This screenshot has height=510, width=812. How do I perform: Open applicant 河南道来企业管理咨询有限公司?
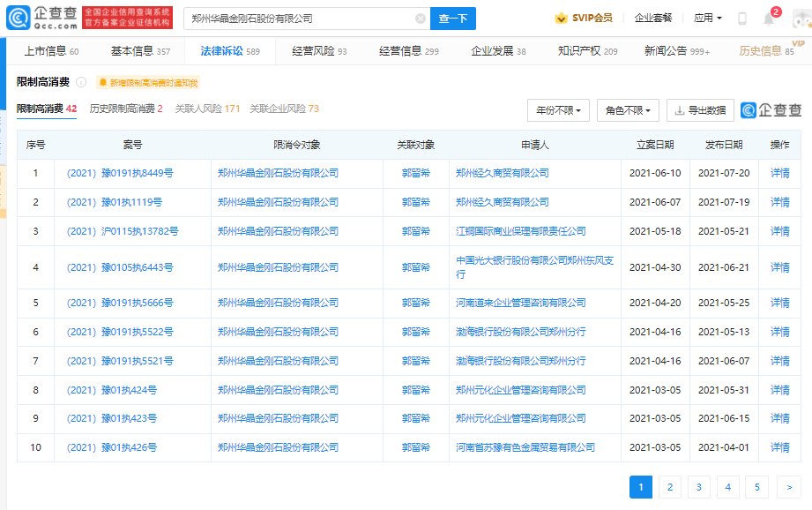pos(520,303)
